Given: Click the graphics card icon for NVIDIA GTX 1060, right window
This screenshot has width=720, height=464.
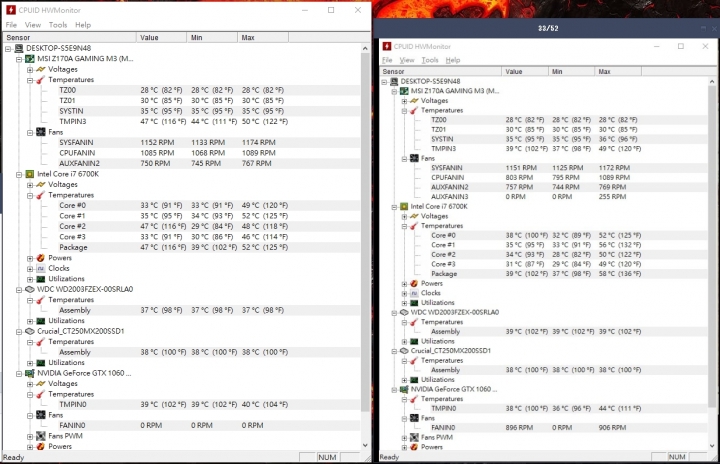Looking at the screenshot, I should (x=404, y=390).
